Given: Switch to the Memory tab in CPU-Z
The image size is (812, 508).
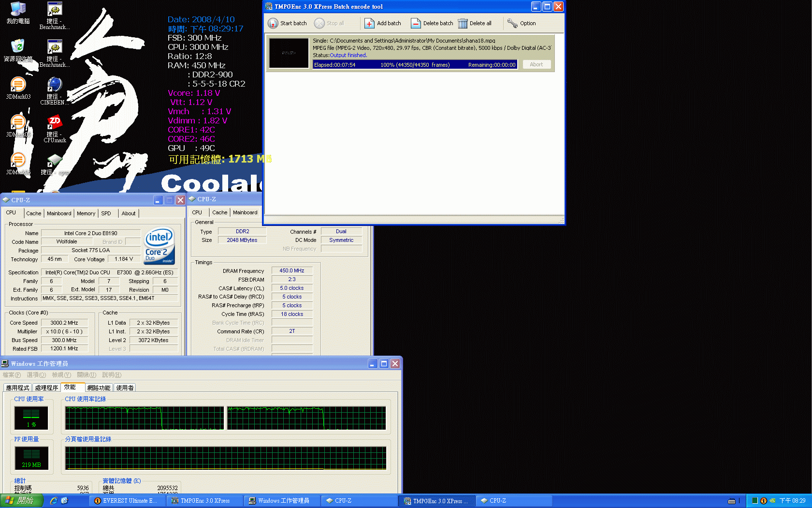Looking at the screenshot, I should [86, 213].
